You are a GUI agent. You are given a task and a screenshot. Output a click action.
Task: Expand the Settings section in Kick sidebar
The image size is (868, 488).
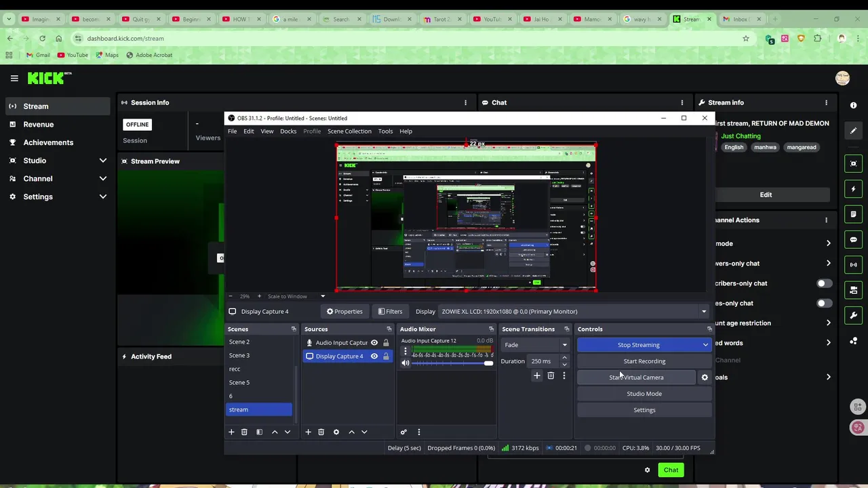[x=103, y=197]
